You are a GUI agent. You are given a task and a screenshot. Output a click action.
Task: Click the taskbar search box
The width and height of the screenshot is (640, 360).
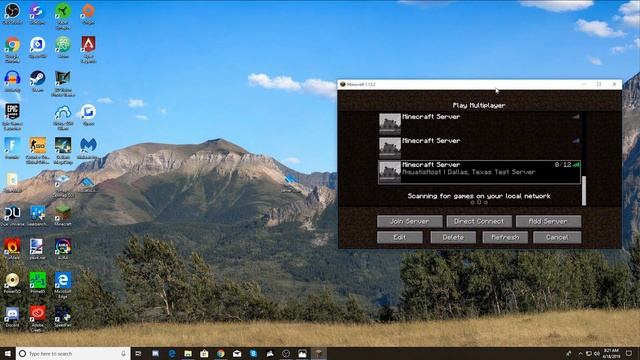pos(73,353)
